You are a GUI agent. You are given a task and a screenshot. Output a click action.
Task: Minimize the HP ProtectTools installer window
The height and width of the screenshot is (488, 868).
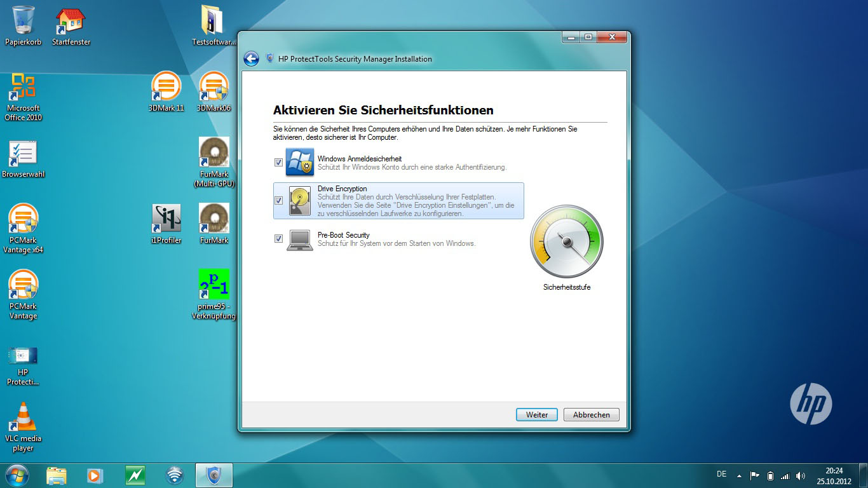(571, 37)
